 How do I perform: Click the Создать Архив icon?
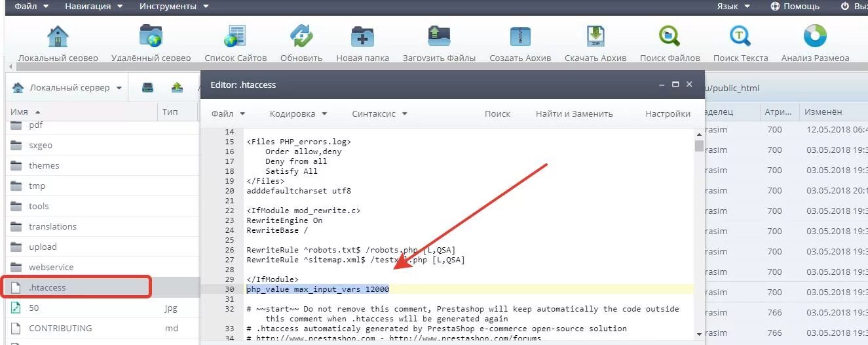(x=520, y=35)
